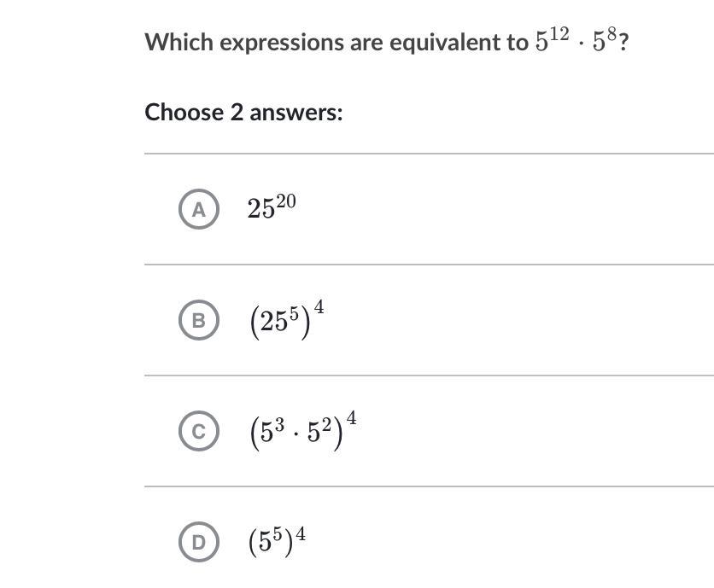Click the letter B icon
Screen dimensions: 714x588
coord(199,320)
